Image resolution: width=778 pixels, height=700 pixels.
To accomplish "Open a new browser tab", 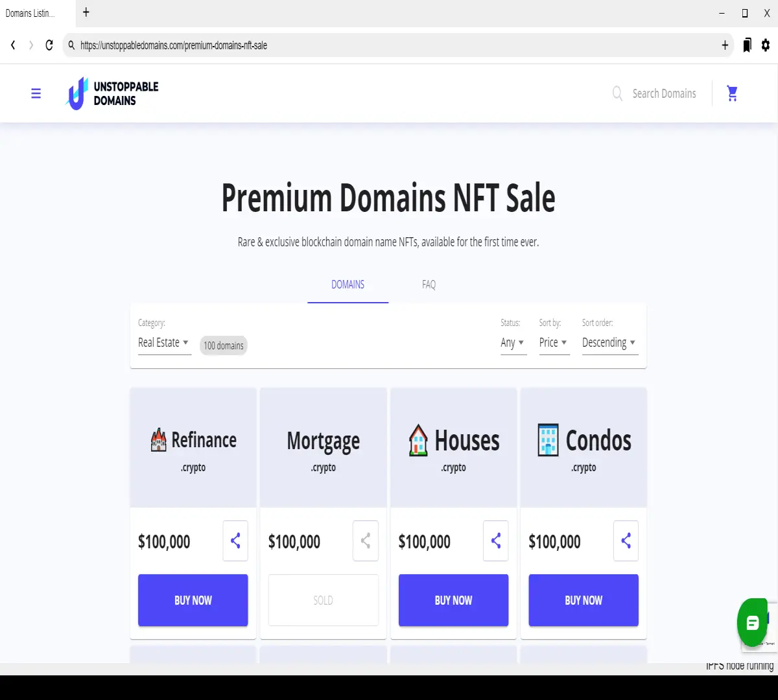I will coord(86,12).
